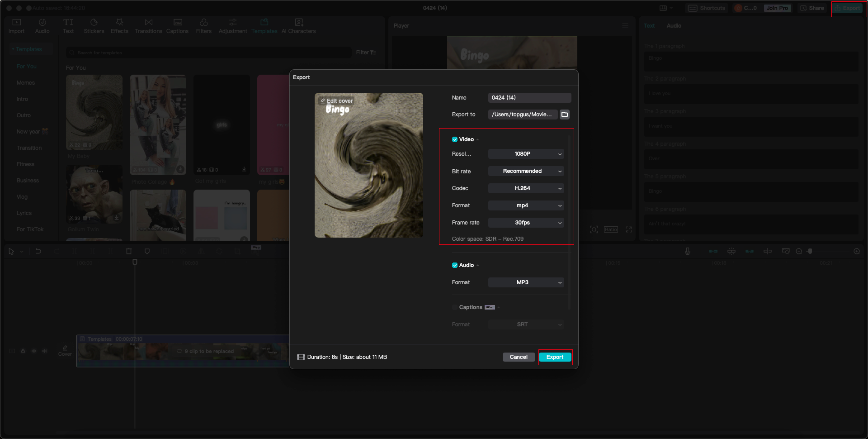
Task: Open the Codec dropdown showing H.264
Action: point(526,188)
